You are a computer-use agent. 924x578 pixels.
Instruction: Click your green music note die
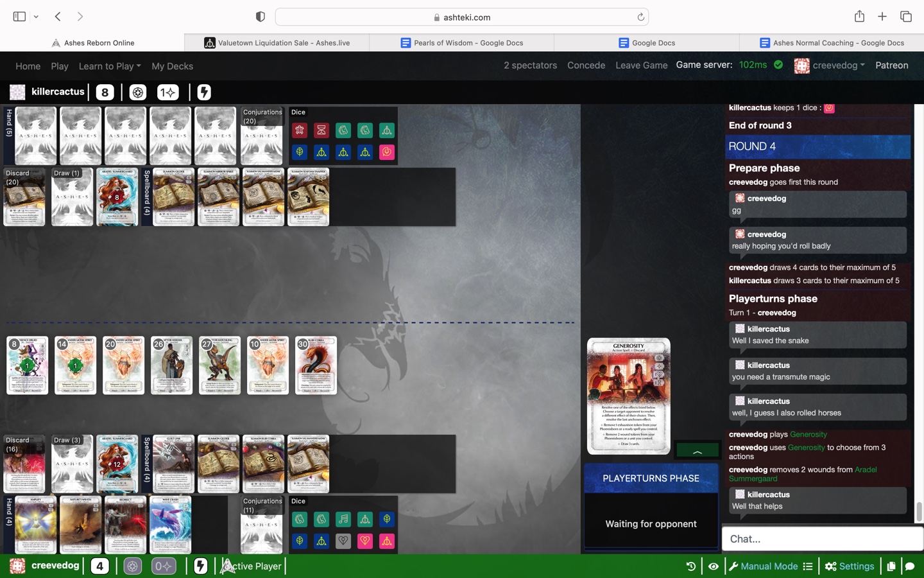coord(343,519)
